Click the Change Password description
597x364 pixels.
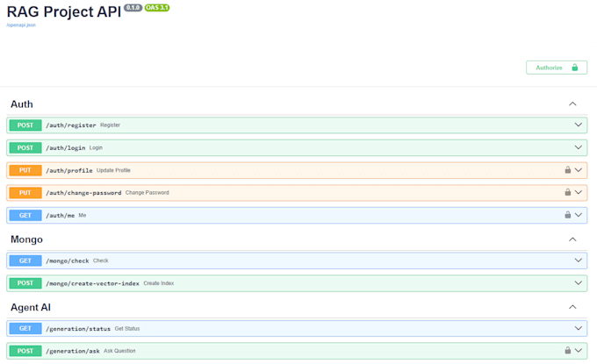(147, 193)
